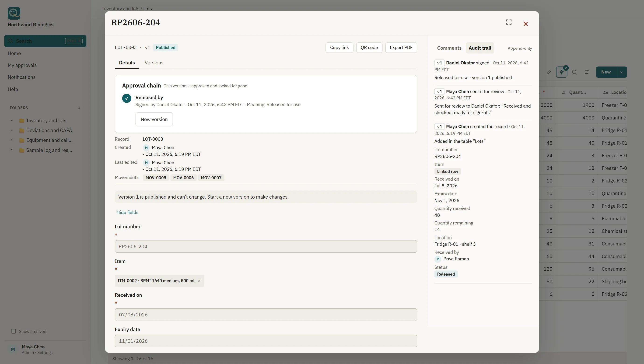The image size is (644, 364).
Task: Go to My approvals
Action: (22, 65)
